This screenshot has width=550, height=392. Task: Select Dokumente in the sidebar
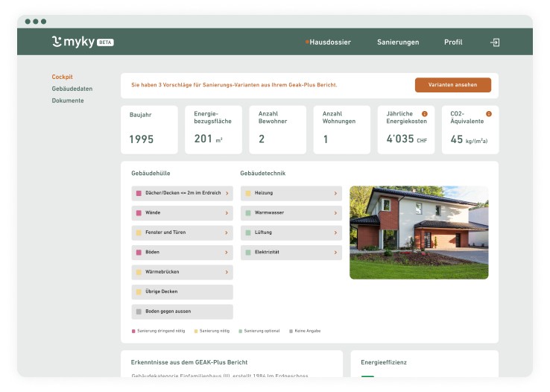tap(68, 101)
